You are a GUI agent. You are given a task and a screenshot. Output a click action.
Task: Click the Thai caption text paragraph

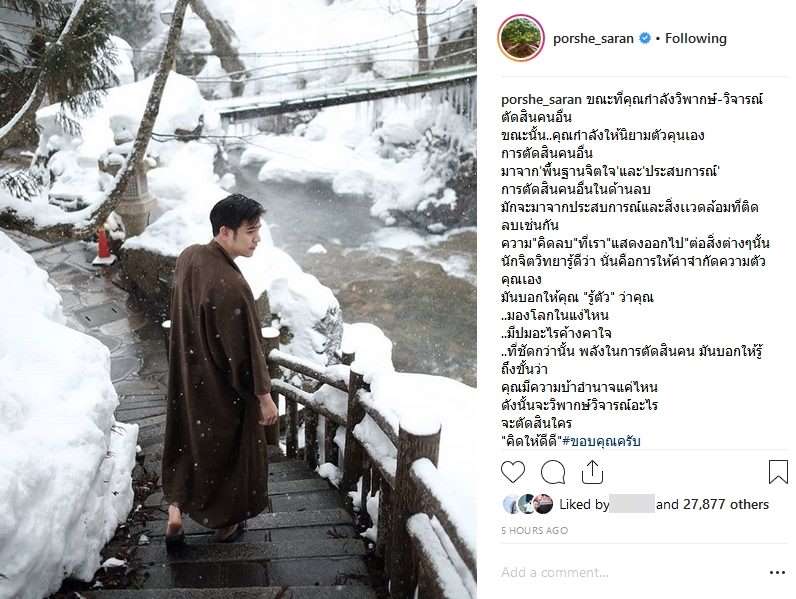635,270
